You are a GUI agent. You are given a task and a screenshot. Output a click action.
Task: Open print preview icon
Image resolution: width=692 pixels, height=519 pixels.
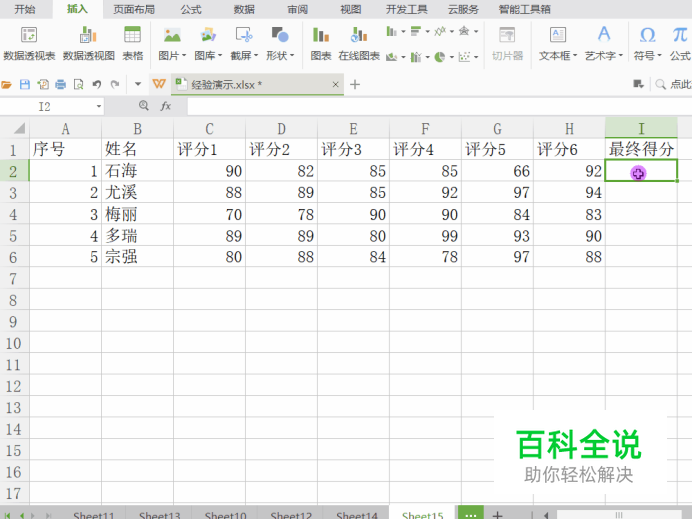[x=79, y=84]
